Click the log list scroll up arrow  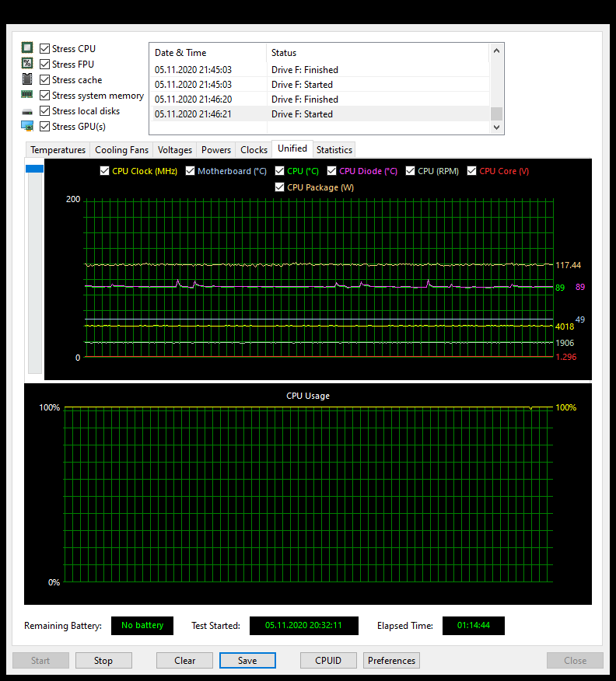click(496, 51)
